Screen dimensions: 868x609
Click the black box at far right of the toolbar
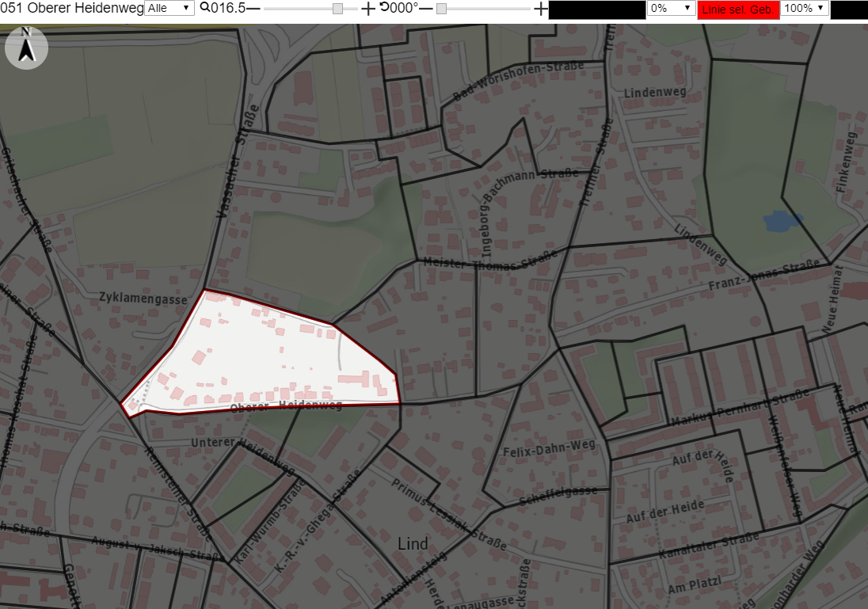(x=849, y=10)
